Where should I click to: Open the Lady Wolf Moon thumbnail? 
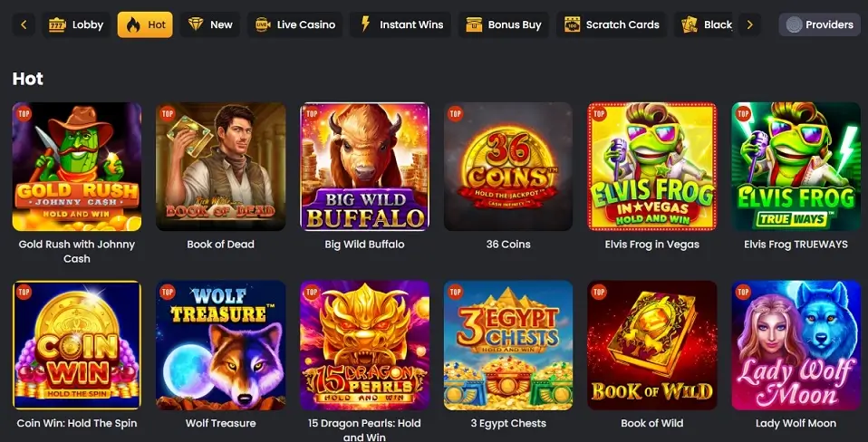[796, 345]
